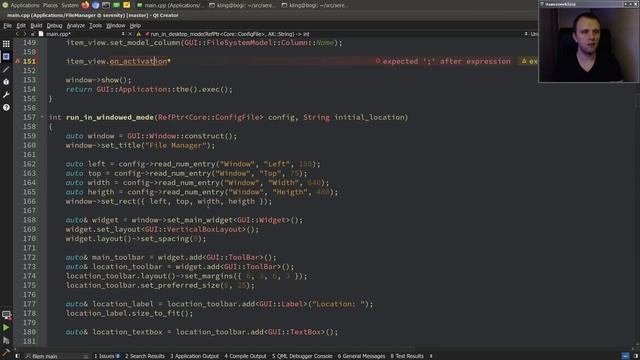This screenshot has width=640, height=360.
Task: Click the webcam video preview
Action: click(589, 44)
